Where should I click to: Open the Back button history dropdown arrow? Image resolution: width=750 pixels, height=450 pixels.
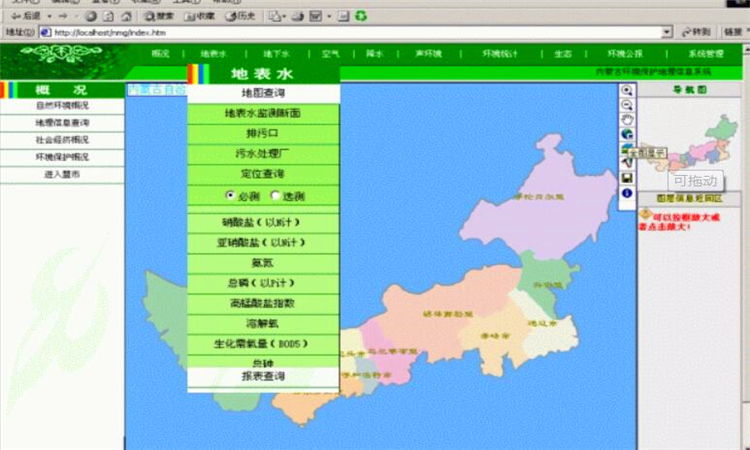(49, 16)
